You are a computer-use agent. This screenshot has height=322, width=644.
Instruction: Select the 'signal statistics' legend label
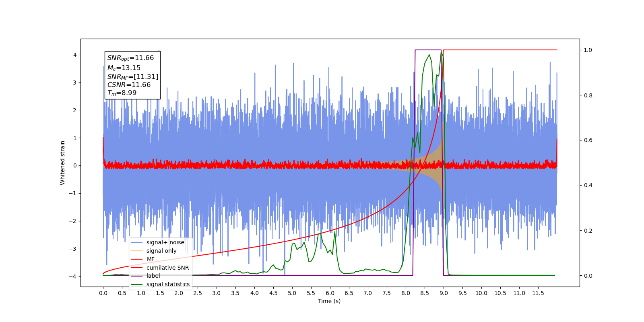(168, 284)
